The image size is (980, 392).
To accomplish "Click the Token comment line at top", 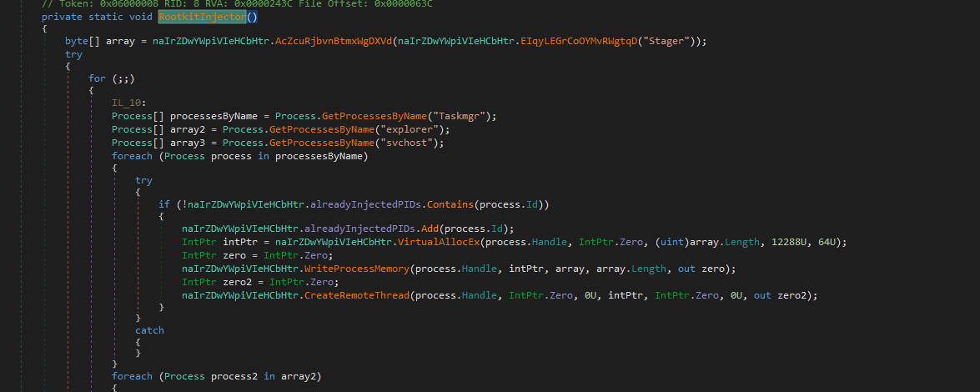I will pyautogui.click(x=238, y=3).
